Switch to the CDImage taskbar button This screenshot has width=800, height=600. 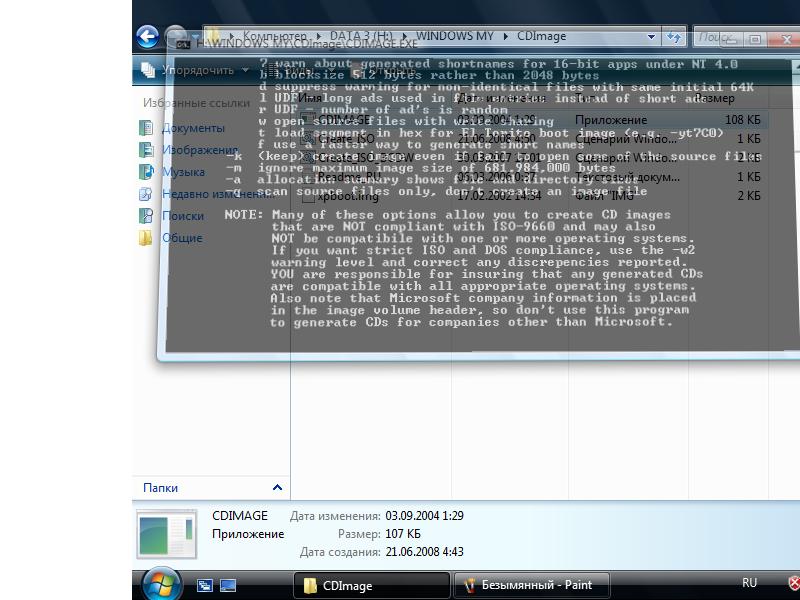click(371, 586)
